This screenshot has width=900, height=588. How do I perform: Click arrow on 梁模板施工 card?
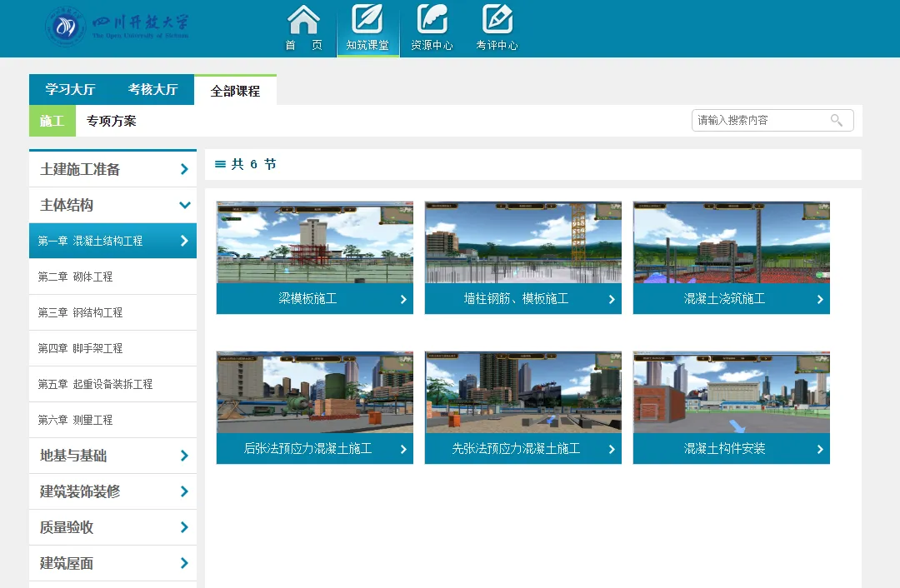point(403,299)
